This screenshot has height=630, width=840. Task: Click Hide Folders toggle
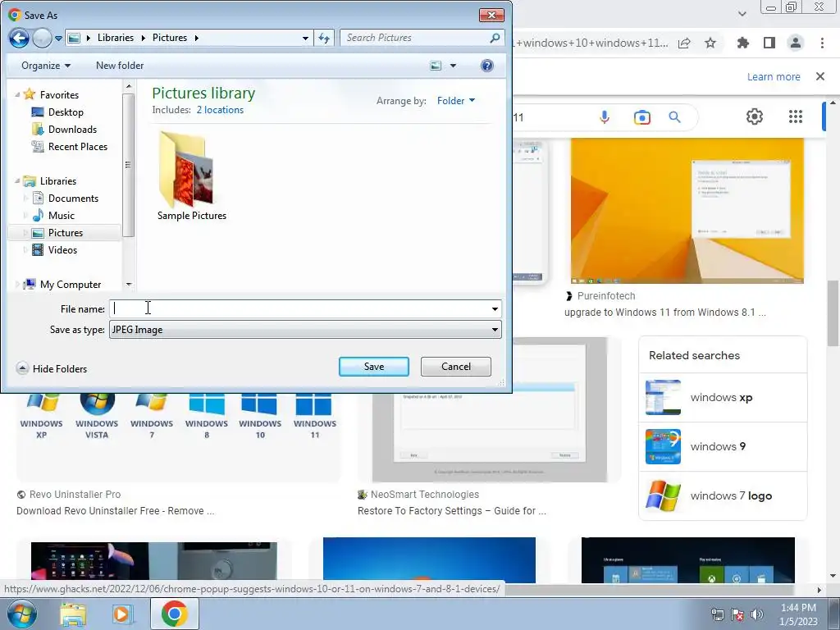click(x=52, y=368)
